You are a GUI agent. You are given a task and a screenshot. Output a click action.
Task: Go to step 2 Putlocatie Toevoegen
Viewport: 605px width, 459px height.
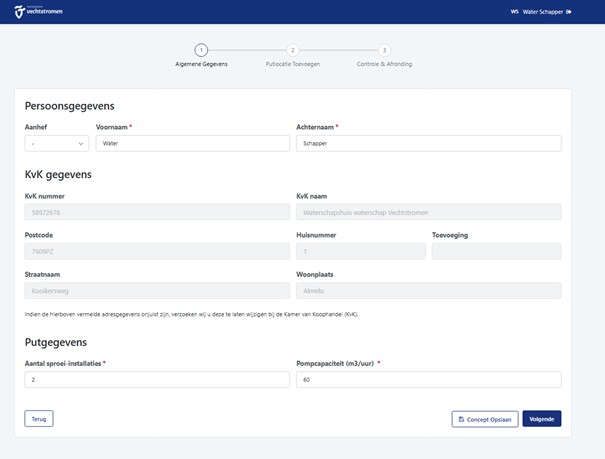(x=293, y=50)
